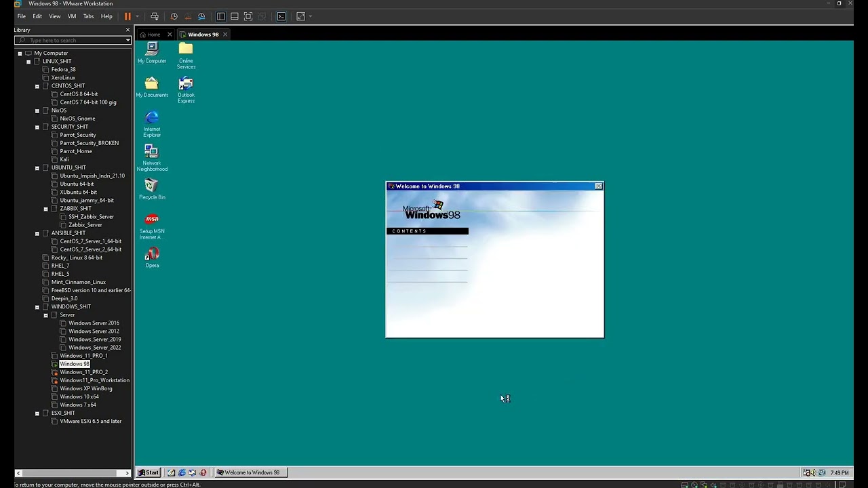
Task: Close the Library panel
Action: click(x=127, y=30)
